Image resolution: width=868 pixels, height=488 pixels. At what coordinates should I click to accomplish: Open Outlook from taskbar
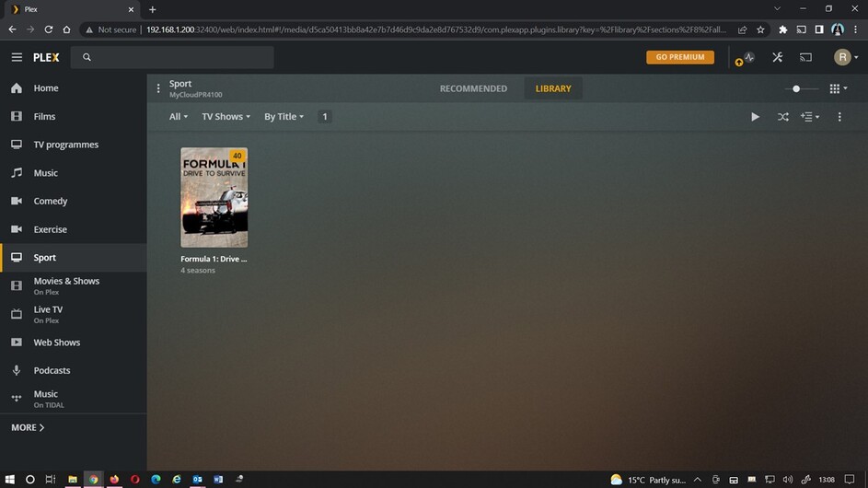click(x=198, y=479)
